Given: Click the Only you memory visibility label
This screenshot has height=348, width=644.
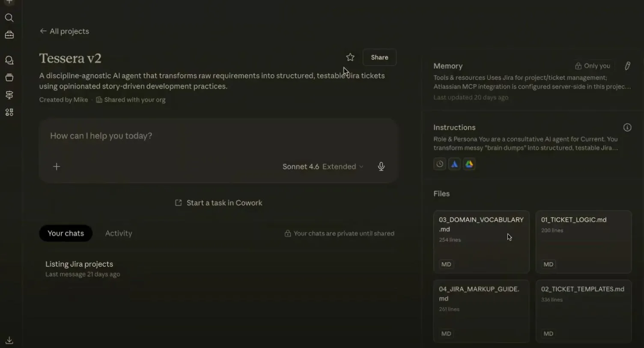Looking at the screenshot, I should tap(593, 66).
